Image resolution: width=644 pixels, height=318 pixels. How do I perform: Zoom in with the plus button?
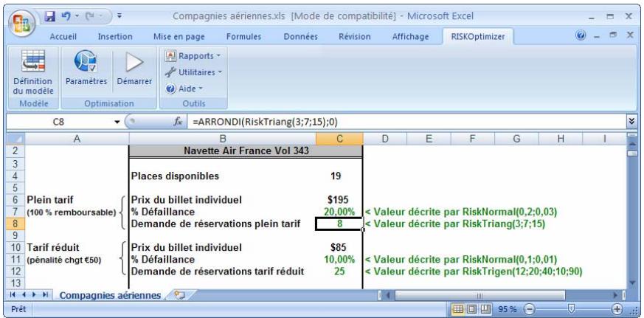(617, 308)
